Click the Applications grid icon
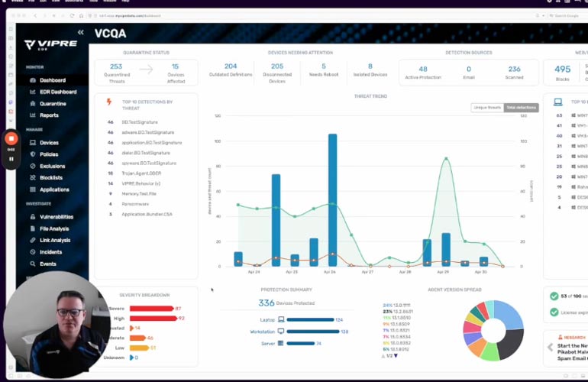Image resolution: width=588 pixels, height=382 pixels. coord(33,189)
